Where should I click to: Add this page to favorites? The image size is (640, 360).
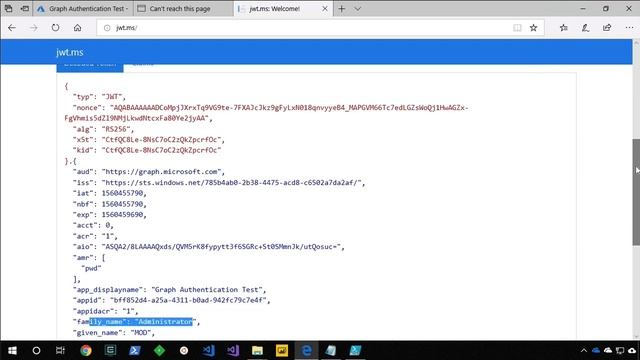533,28
